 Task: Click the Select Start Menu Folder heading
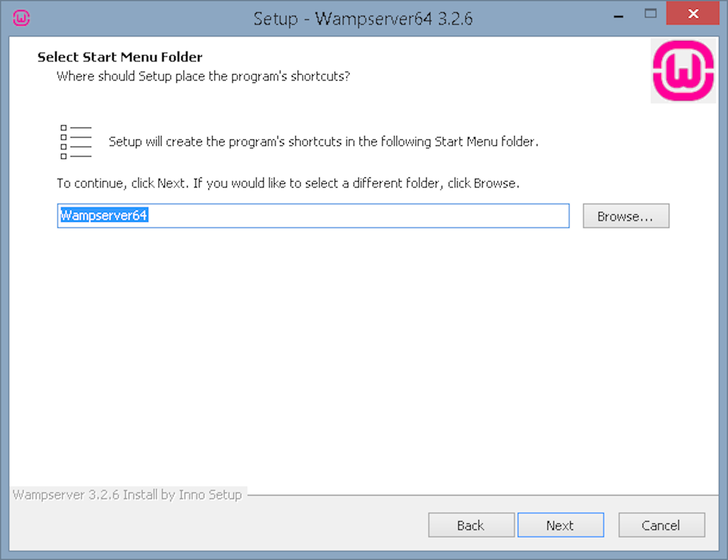(120, 57)
